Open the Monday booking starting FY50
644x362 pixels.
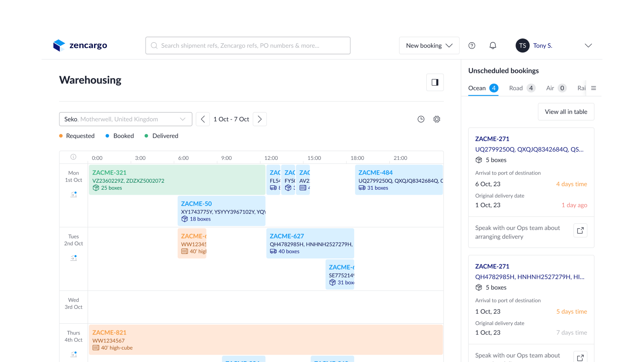pos(288,180)
